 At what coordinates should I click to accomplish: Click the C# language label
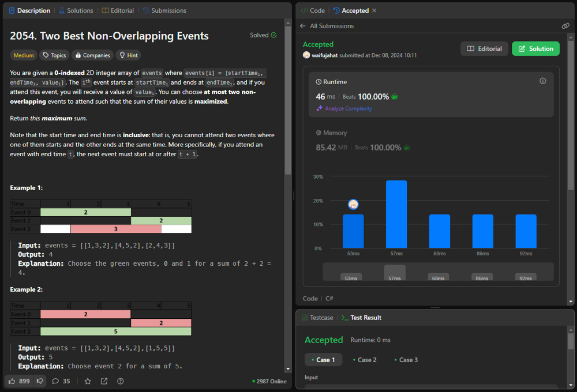(329, 299)
